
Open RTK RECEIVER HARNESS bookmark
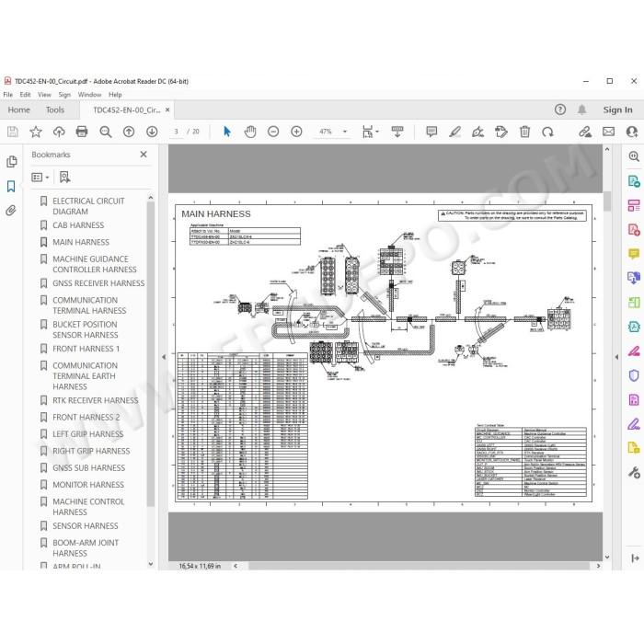click(96, 400)
